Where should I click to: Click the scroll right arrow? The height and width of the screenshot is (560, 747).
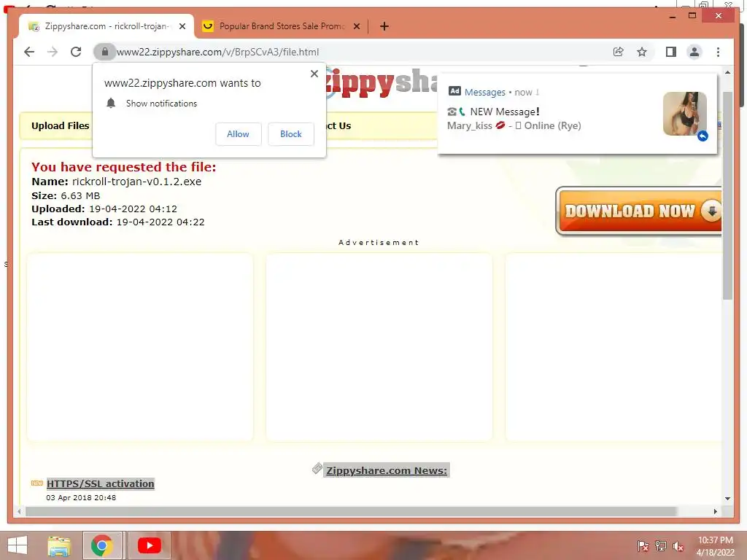click(715, 511)
